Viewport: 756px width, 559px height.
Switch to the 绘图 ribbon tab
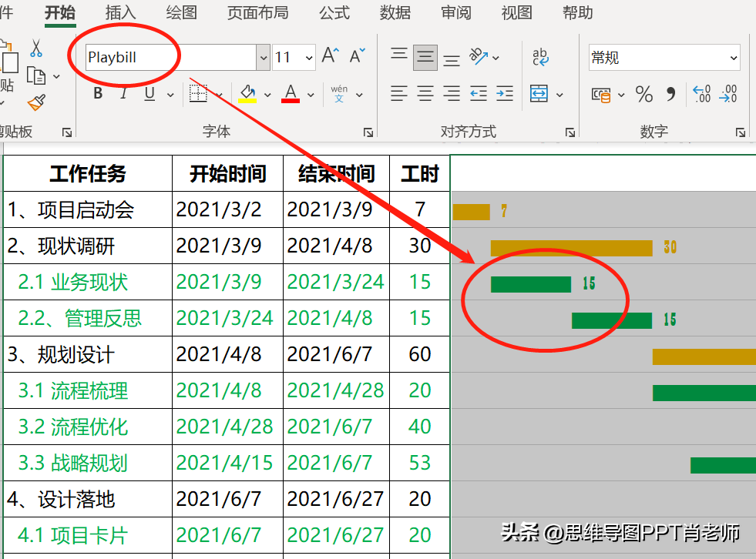181,13
